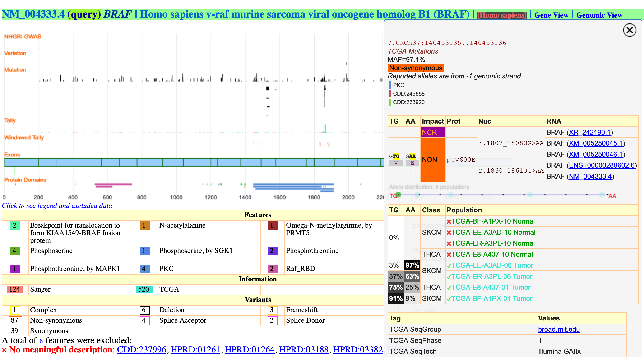Click the TCGA 520 count box

pyautogui.click(x=144, y=289)
